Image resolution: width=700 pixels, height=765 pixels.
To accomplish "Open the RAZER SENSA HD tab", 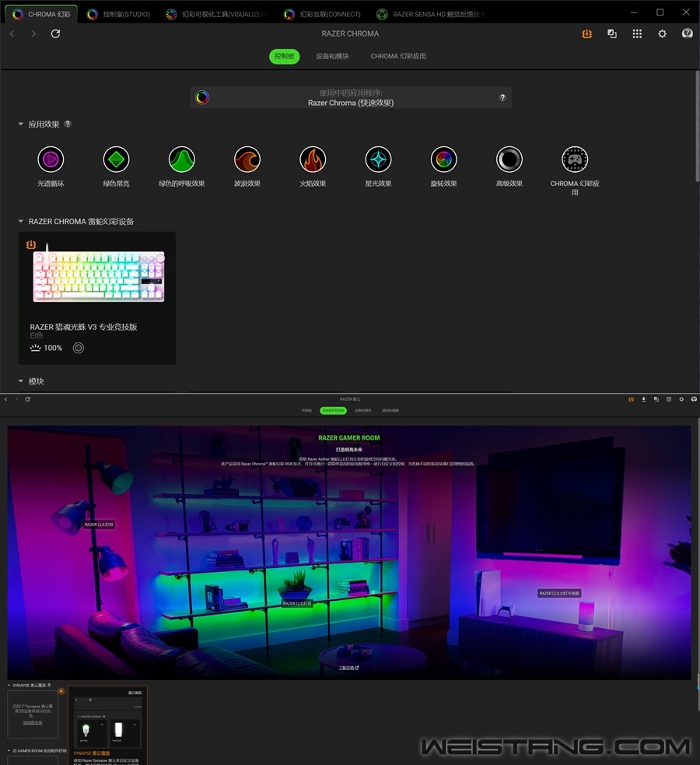I will point(432,14).
